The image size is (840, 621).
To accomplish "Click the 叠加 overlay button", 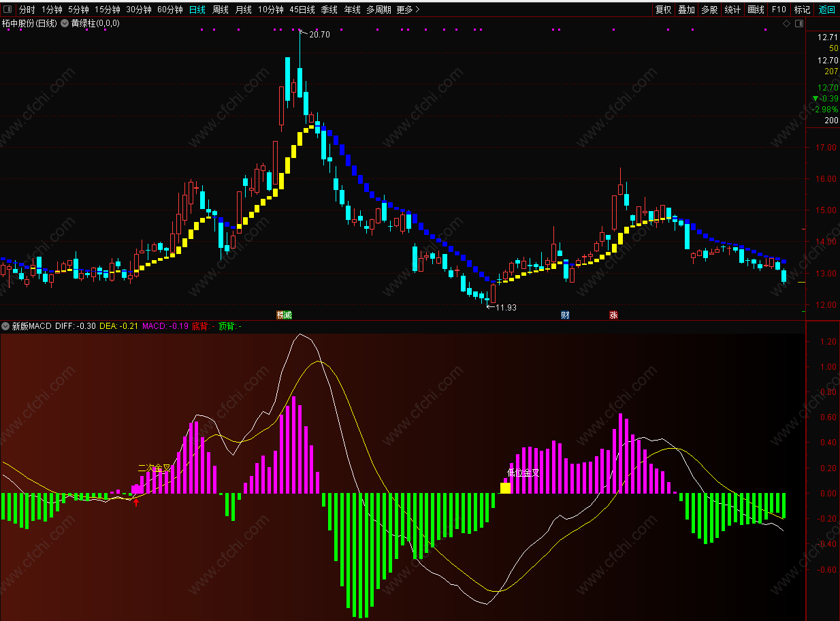I will click(x=686, y=10).
